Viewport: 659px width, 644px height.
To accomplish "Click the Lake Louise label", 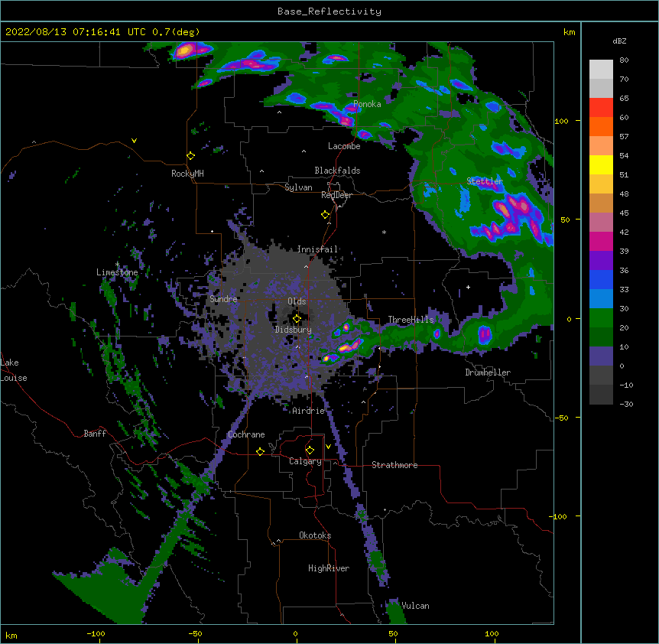I will point(14,370).
